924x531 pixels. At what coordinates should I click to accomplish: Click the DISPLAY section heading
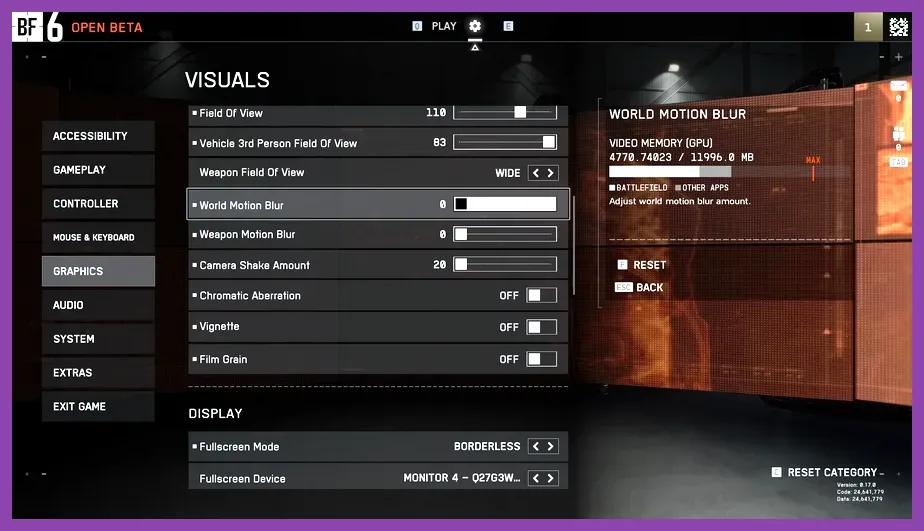[x=216, y=414]
